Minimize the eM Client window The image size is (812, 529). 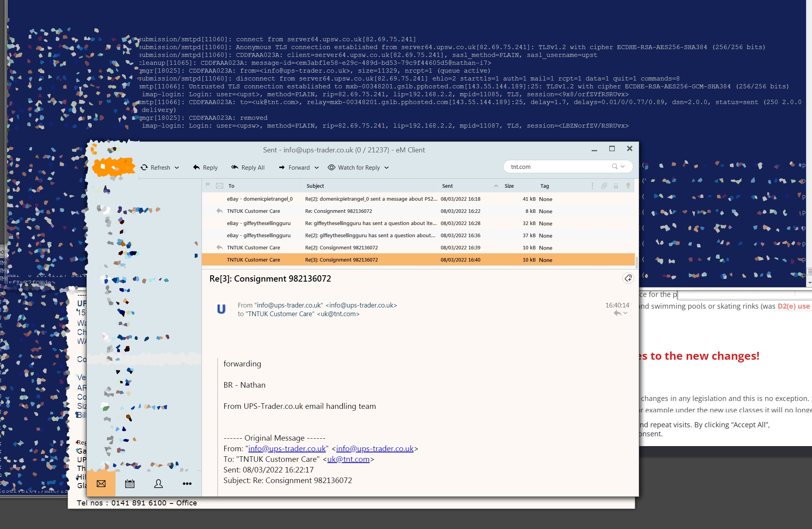[x=594, y=150]
